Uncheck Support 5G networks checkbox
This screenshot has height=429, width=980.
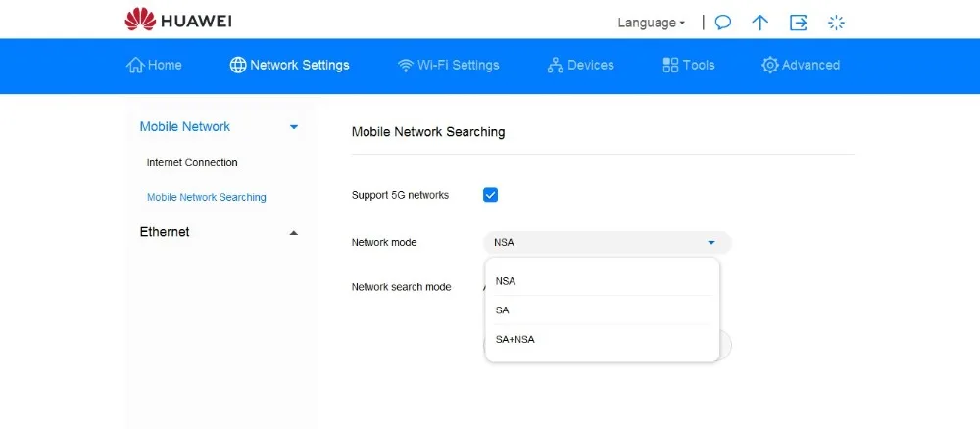click(x=491, y=195)
